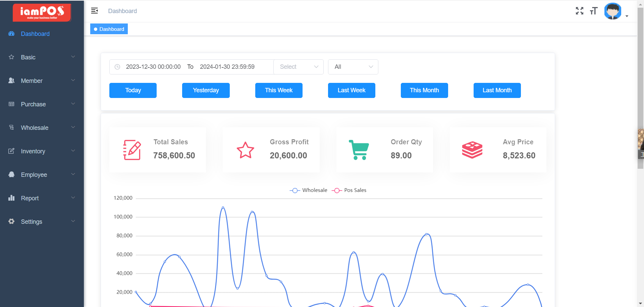
Task: Click the Total Sales notepad icon
Action: click(x=132, y=150)
